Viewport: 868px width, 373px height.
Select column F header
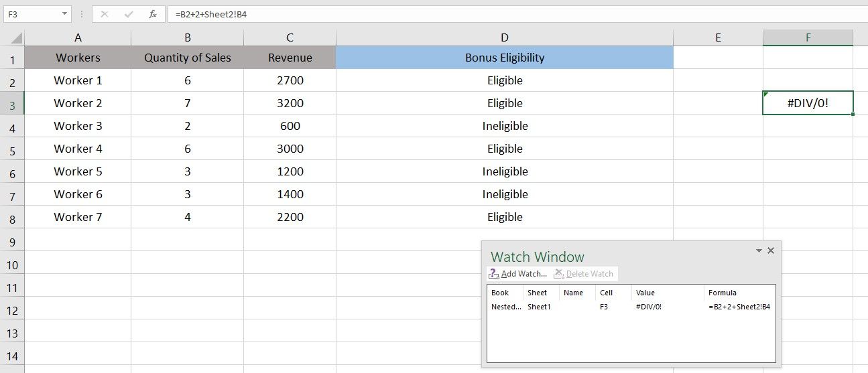(x=808, y=38)
